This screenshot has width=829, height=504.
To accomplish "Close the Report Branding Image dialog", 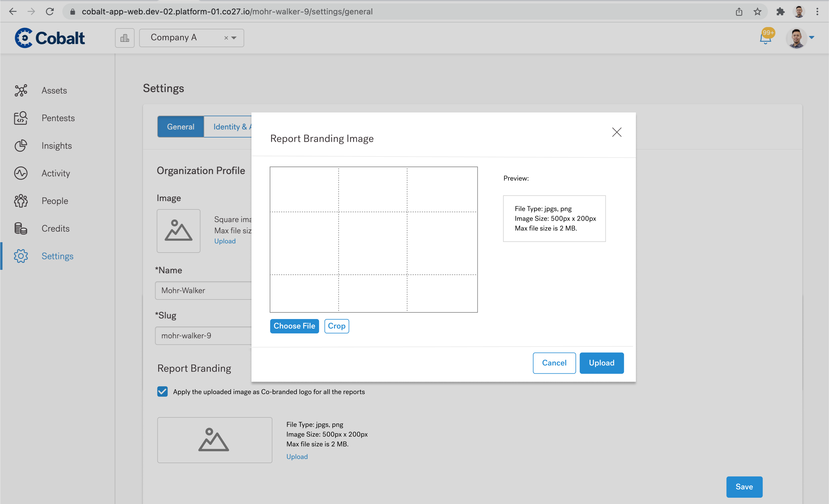I will [617, 132].
